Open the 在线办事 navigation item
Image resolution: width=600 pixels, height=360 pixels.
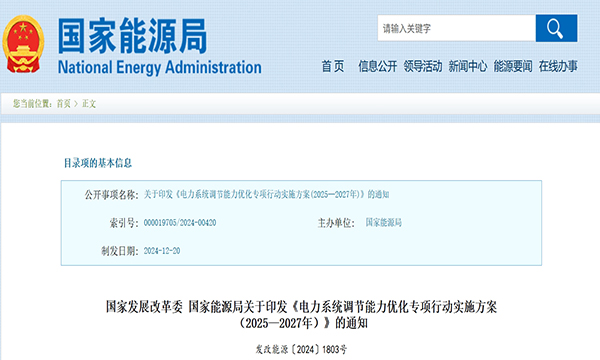(558, 66)
